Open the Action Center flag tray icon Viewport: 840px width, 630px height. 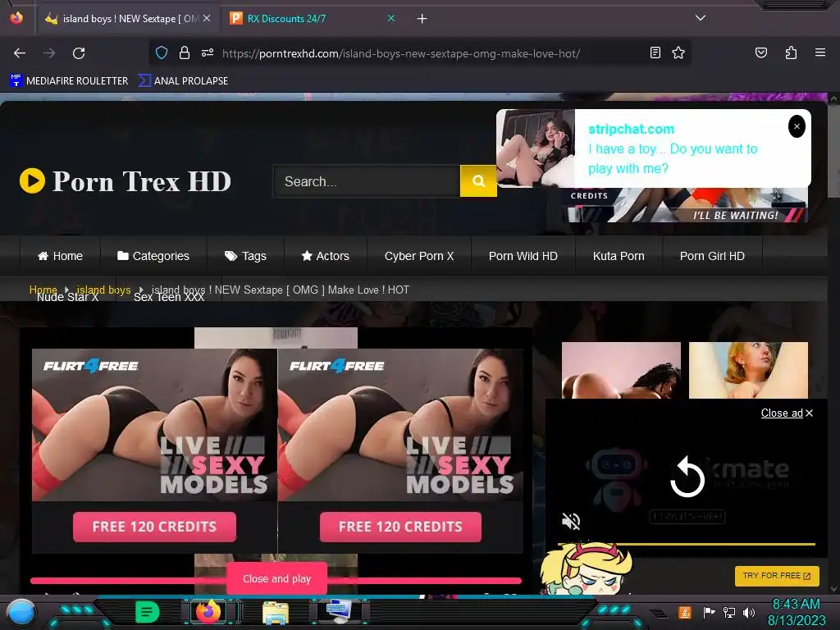709,612
